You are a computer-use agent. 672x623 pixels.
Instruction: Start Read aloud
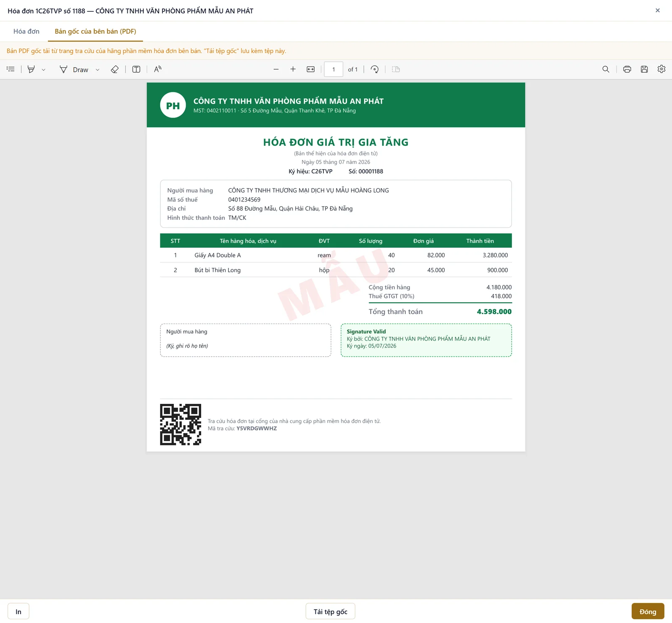click(158, 69)
